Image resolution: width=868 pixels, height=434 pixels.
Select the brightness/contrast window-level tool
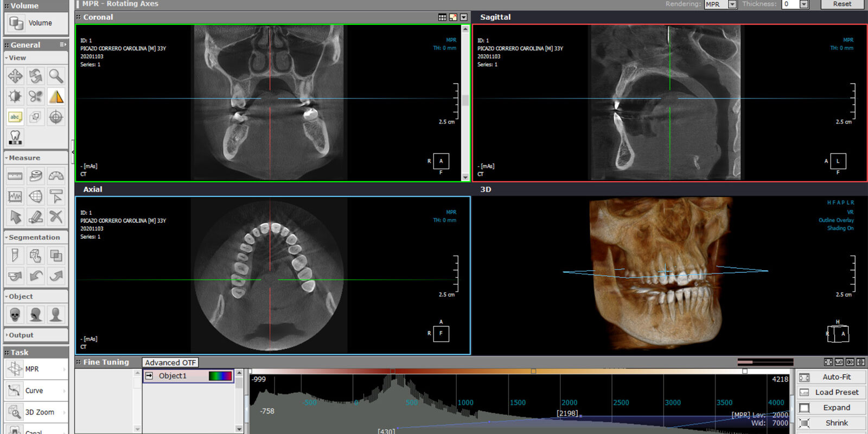(x=15, y=97)
